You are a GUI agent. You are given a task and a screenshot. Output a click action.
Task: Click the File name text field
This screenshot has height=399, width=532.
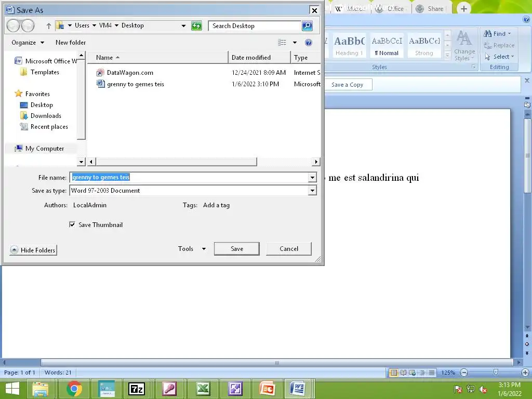pos(189,178)
